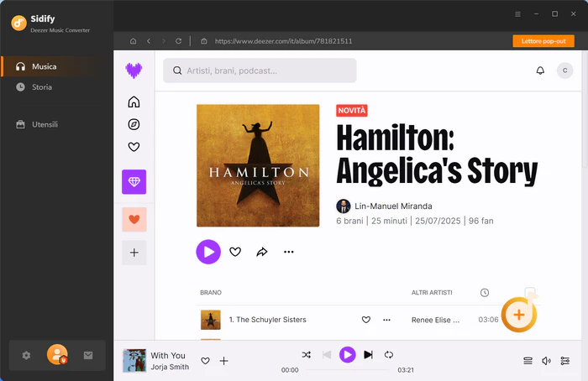This screenshot has width=588, height=381.
Task: Open Deezer home in web sidebar
Action: (134, 102)
